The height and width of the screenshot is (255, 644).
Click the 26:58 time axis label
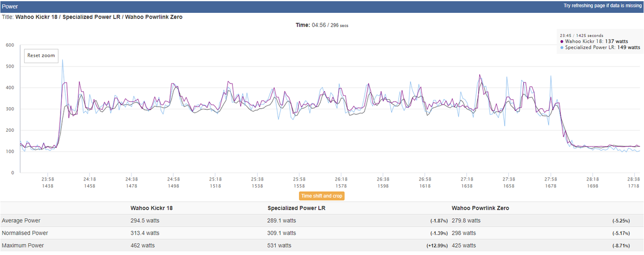[425, 179]
